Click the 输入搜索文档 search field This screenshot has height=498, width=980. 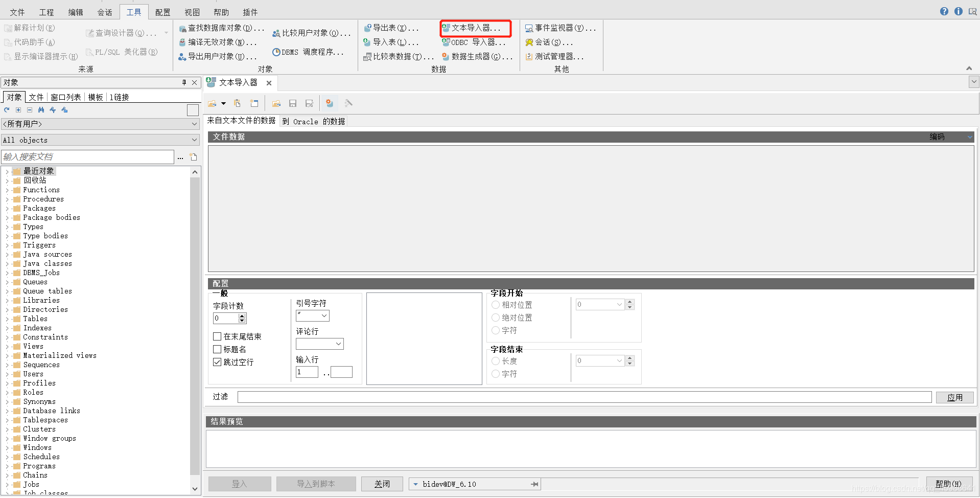88,157
